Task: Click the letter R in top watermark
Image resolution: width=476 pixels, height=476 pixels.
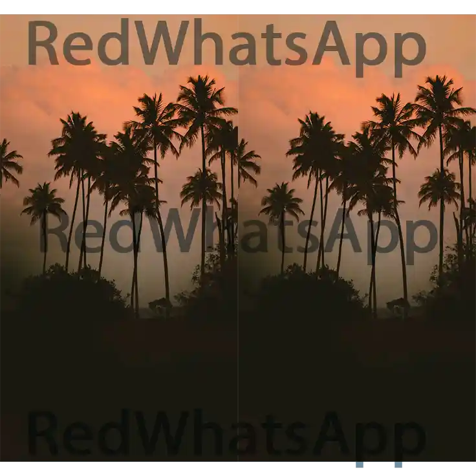Action: (x=44, y=43)
